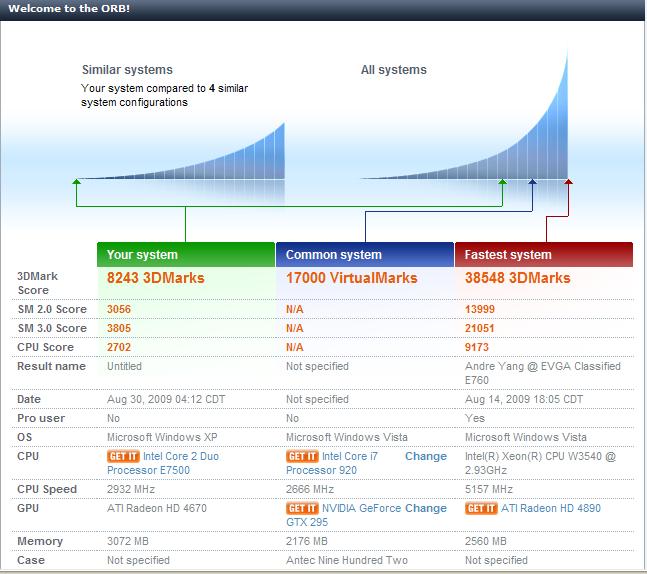Click the CPU Speed row label

[47, 489]
